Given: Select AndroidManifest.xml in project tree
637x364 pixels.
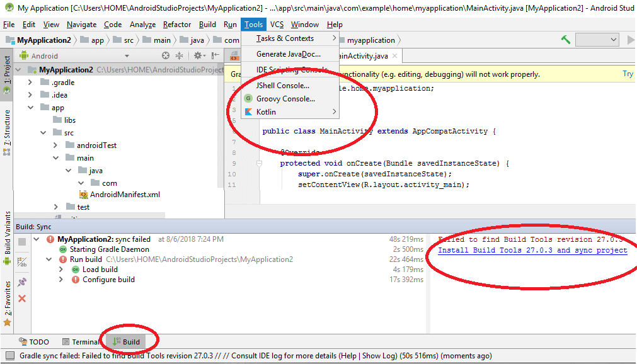Looking at the screenshot, I should click(x=120, y=195).
